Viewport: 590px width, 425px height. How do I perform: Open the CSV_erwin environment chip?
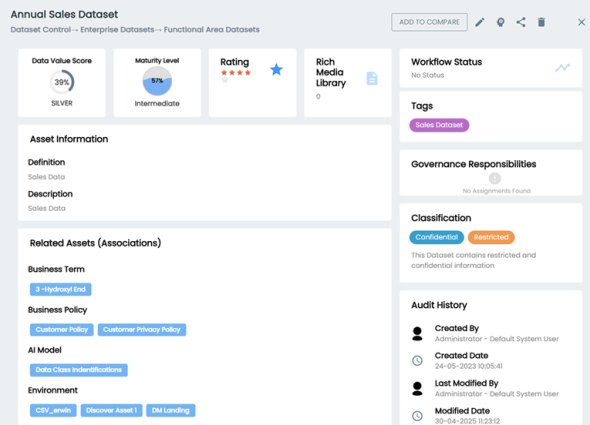coord(53,410)
